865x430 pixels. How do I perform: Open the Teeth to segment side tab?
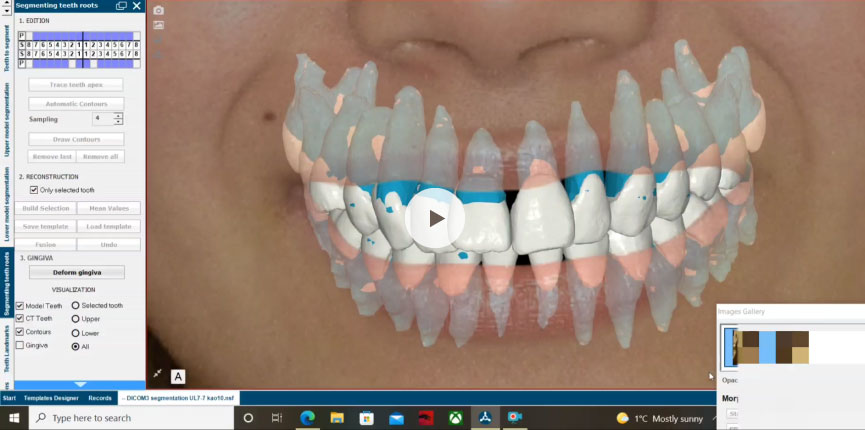(x=7, y=48)
